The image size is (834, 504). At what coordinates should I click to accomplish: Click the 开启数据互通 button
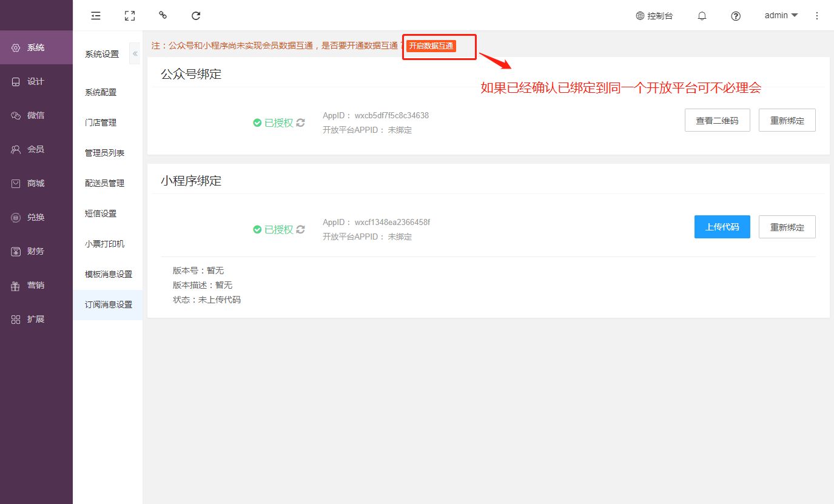click(431, 46)
